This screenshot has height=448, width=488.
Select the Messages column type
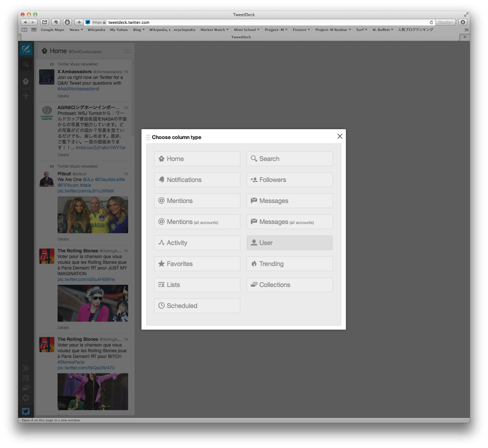coord(290,201)
